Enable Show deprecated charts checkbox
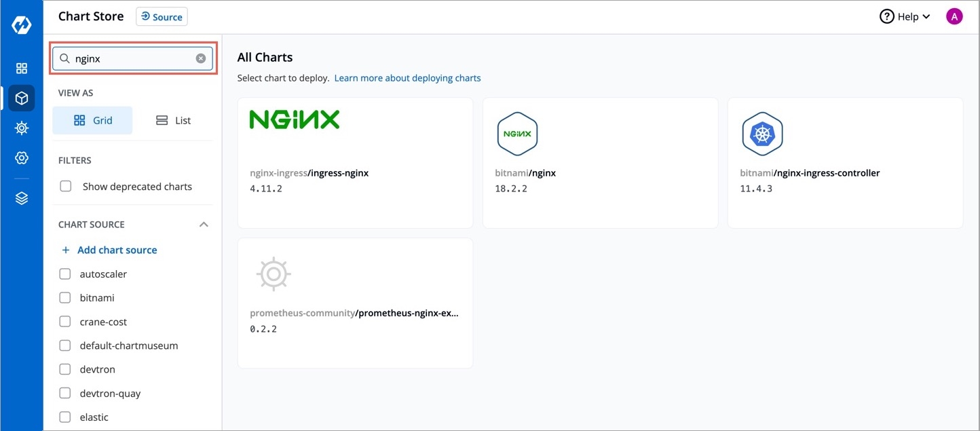The image size is (980, 431). click(66, 186)
